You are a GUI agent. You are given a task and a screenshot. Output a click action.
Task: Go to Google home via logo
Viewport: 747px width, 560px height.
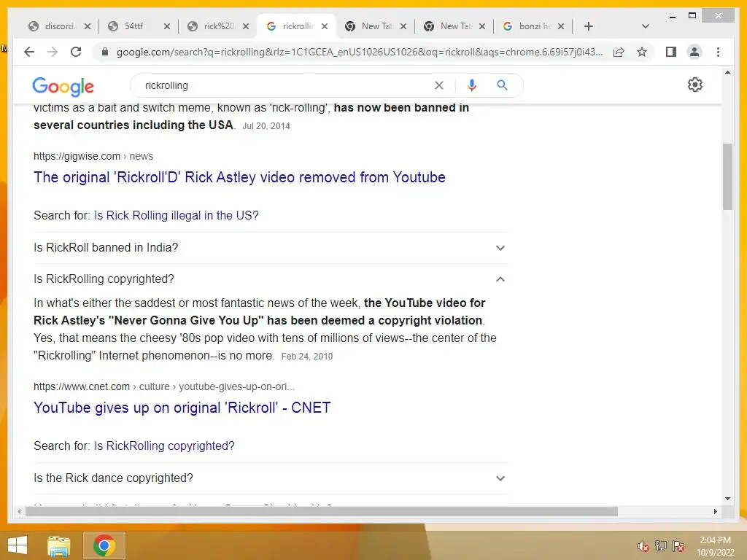coord(63,86)
